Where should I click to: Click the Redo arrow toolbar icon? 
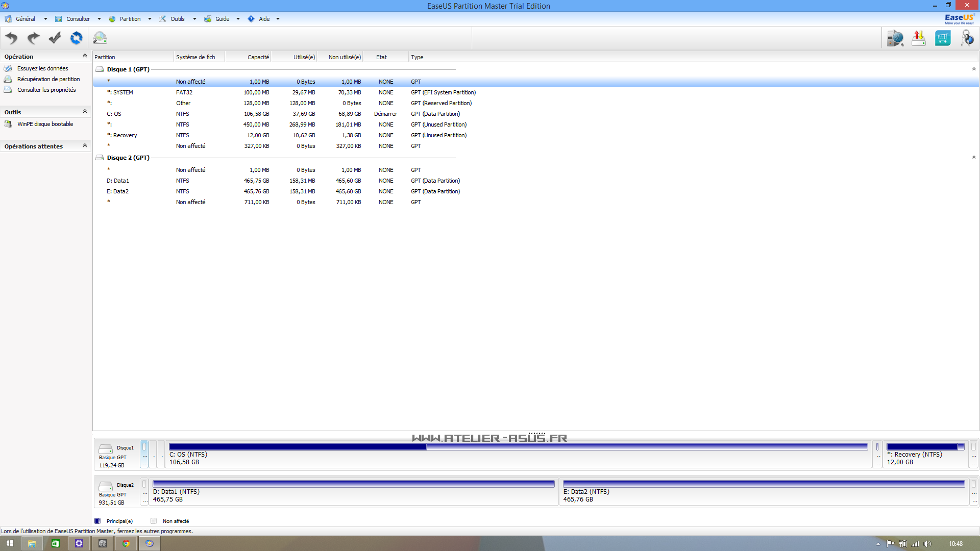tap(33, 38)
